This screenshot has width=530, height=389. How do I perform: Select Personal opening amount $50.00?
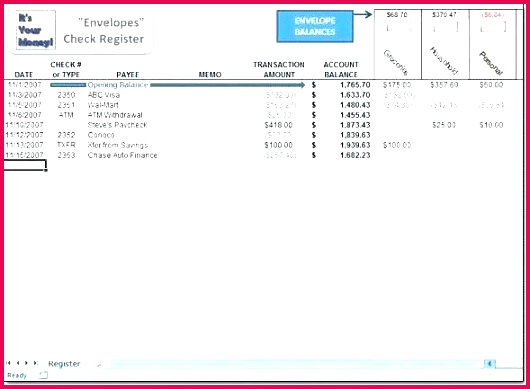[491, 85]
